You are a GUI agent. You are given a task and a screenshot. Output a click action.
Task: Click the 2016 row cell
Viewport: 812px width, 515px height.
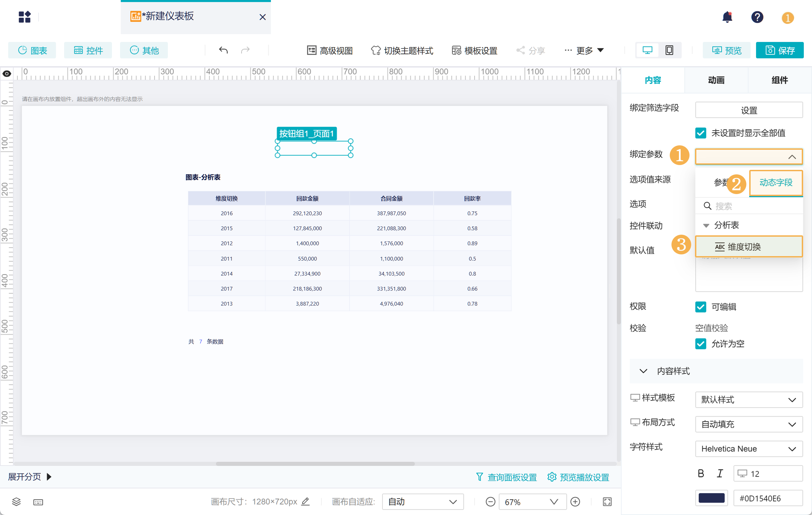tap(227, 213)
